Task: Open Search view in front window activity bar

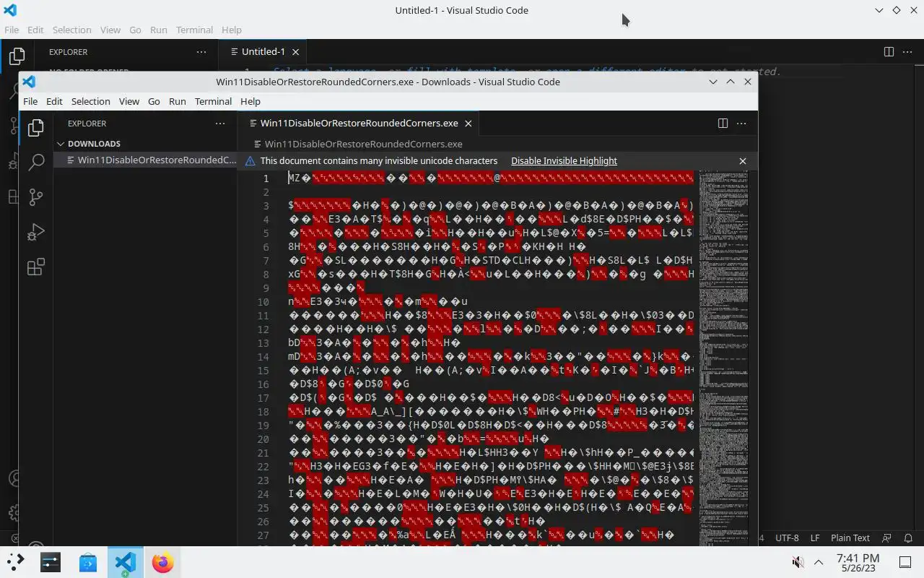Action: pos(35,162)
